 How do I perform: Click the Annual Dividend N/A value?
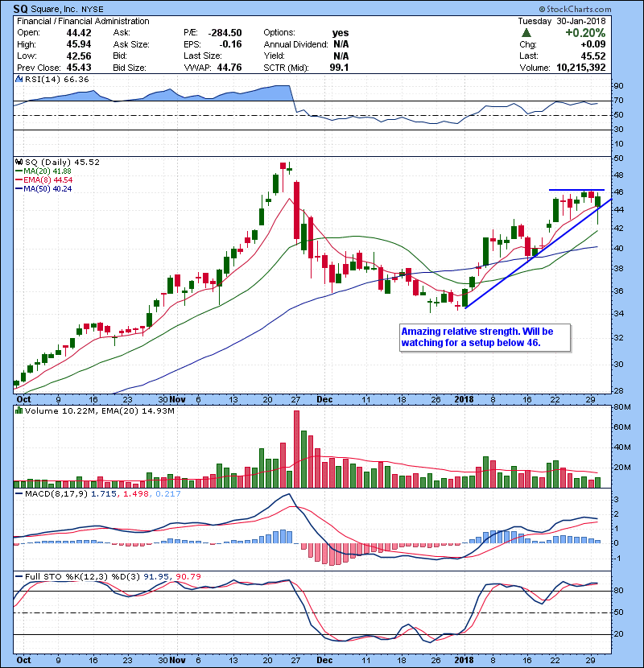tap(341, 44)
